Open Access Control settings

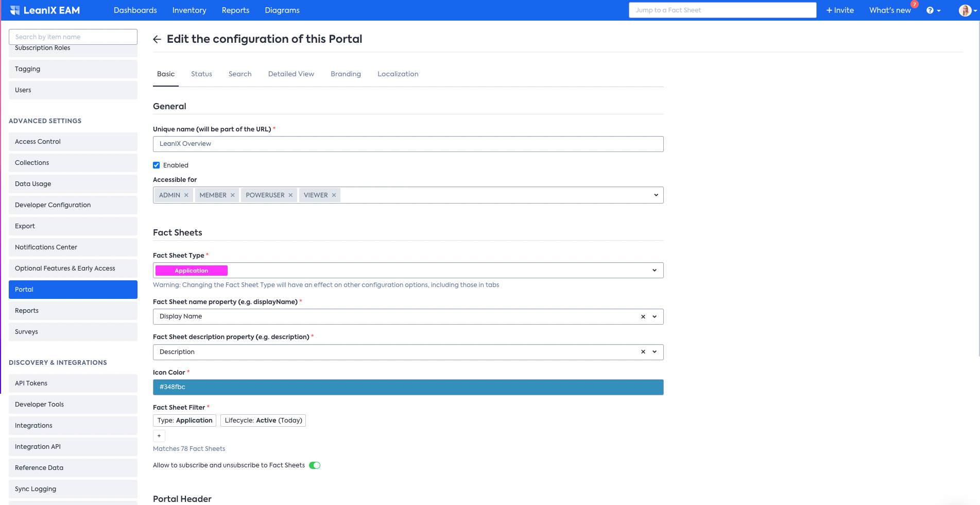click(x=73, y=142)
